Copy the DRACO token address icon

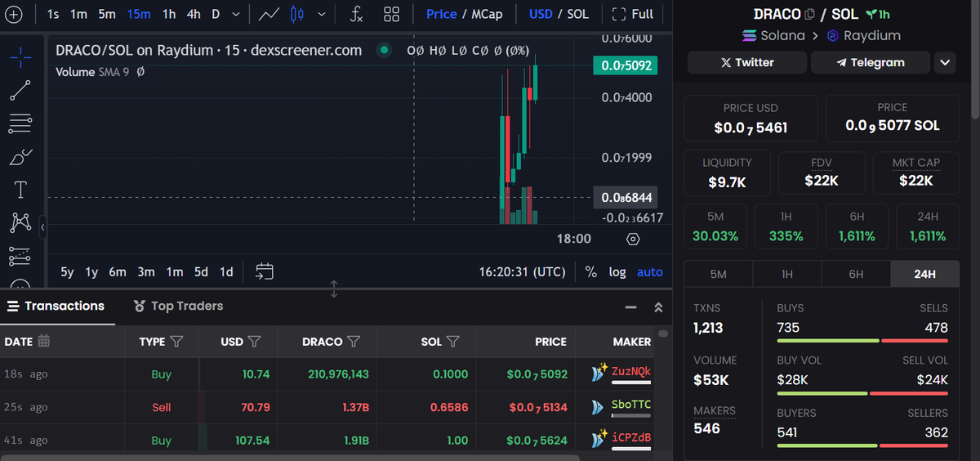810,14
